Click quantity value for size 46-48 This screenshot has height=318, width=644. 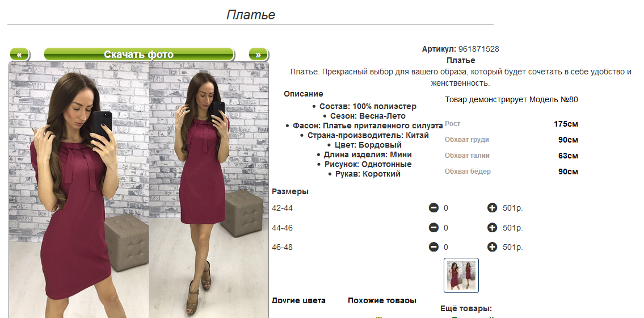click(446, 248)
